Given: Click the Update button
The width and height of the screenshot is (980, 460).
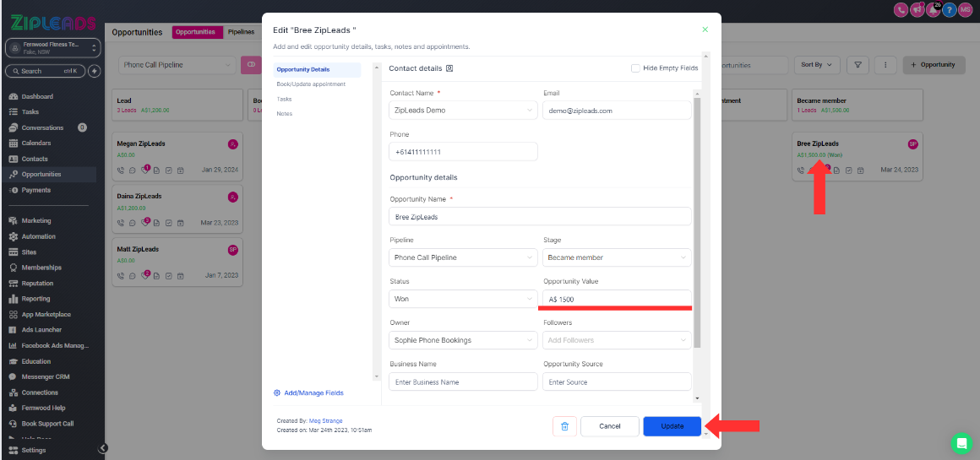Looking at the screenshot, I should click(672, 426).
